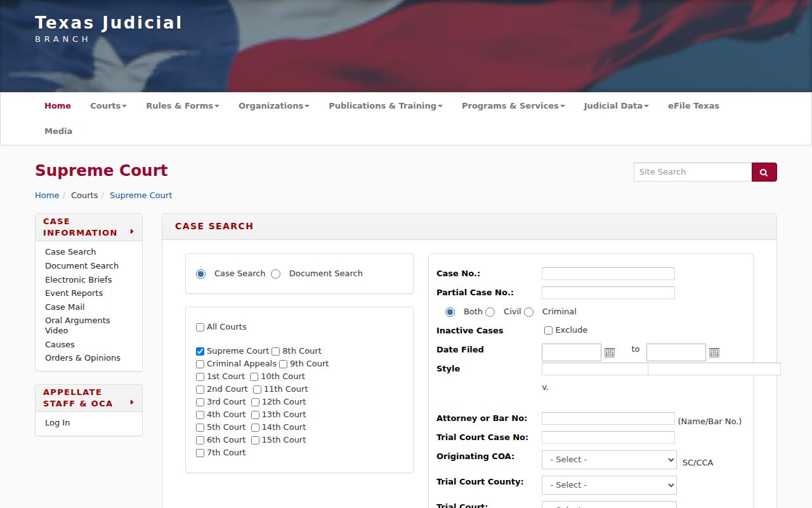Open the eFile Texas menu item
This screenshot has width=812, height=508.
[693, 106]
